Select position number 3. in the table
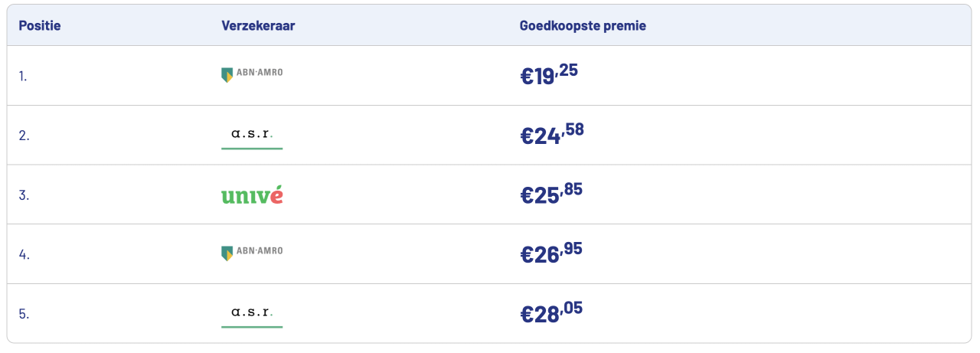The height and width of the screenshot is (353, 980). [24, 195]
